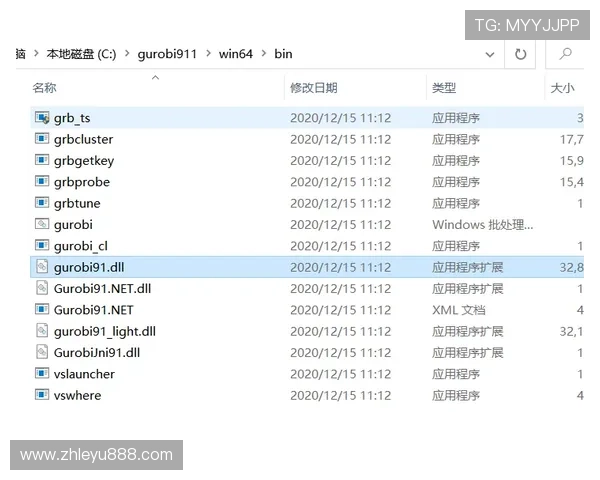600x480 pixels.
Task: Select the vslauncher file name
Action: pos(84,374)
